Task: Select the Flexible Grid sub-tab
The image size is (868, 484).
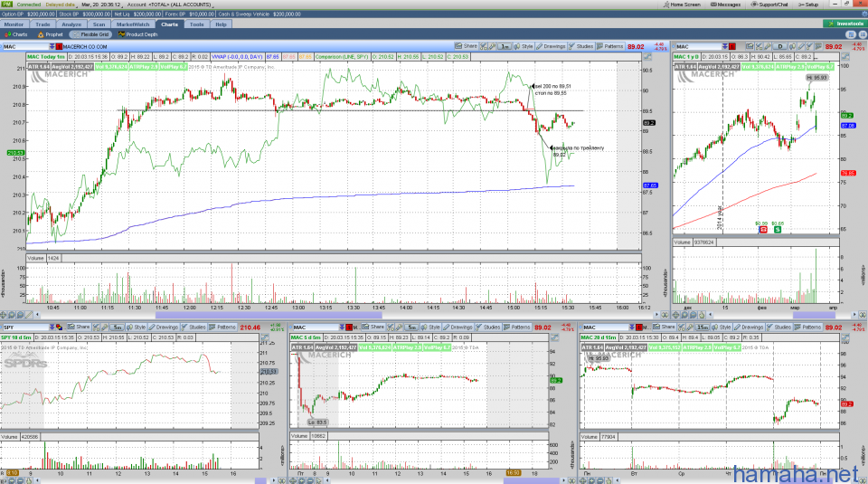Action: [90, 34]
